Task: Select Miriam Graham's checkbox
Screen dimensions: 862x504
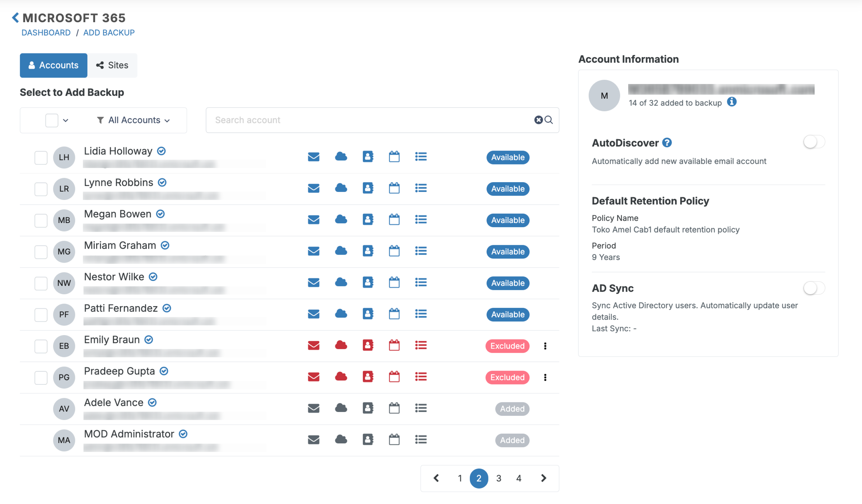Action: (41, 252)
